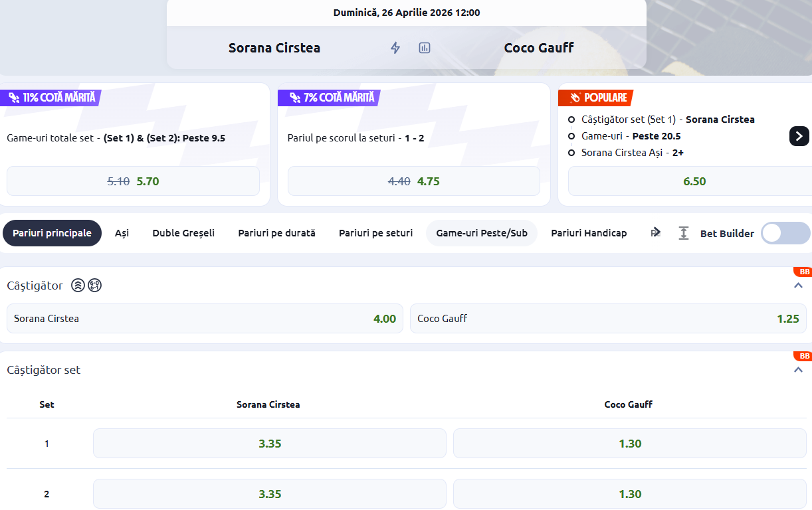Click the rocket icon on 11% Cotă Mărită
The height and width of the screenshot is (510, 812).
[13, 98]
